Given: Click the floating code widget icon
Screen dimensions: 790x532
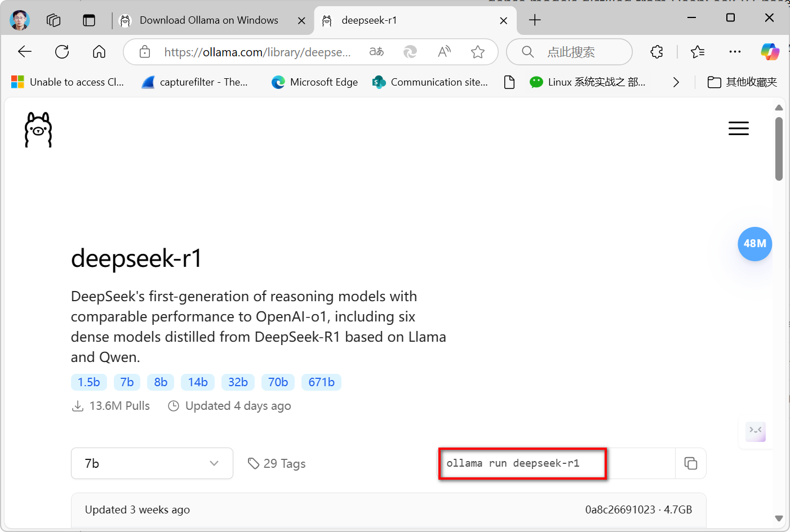Looking at the screenshot, I should [x=755, y=431].
